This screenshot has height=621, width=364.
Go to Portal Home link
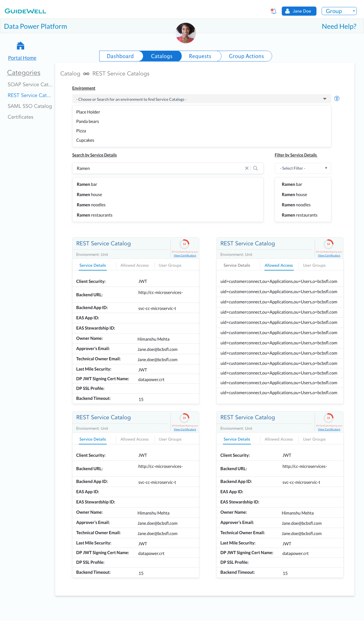click(22, 58)
